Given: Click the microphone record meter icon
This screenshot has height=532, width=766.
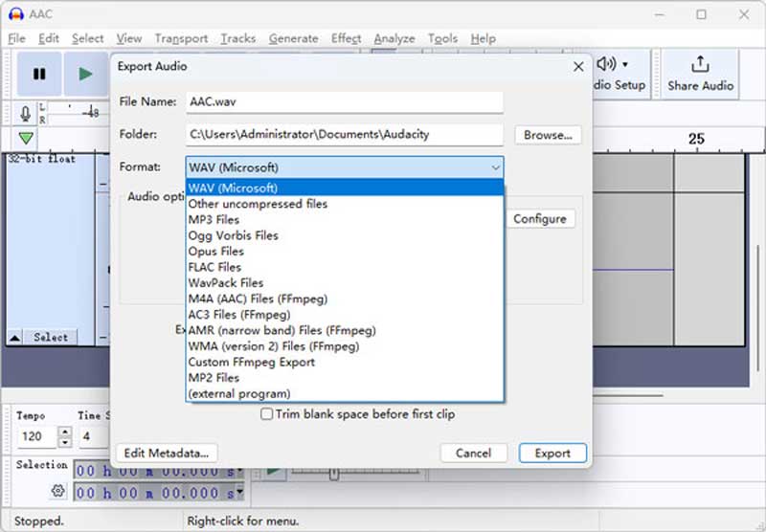Looking at the screenshot, I should click(x=26, y=113).
